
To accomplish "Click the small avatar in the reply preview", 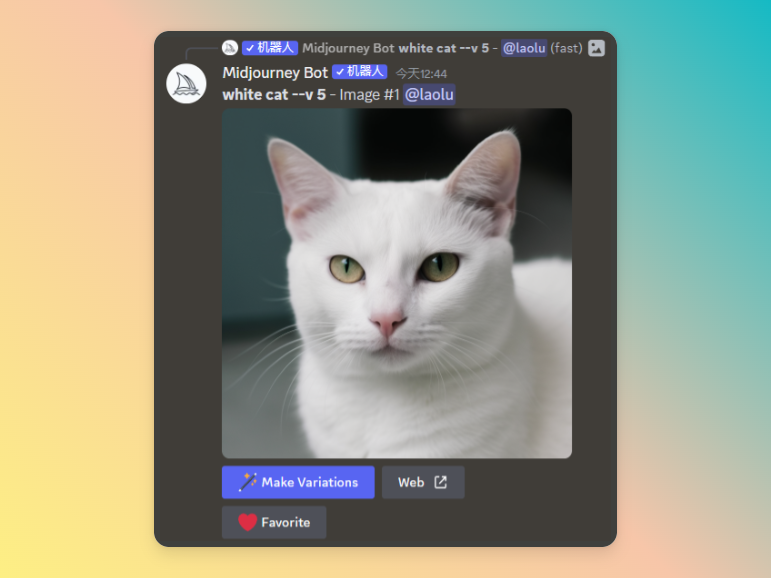I will (x=230, y=48).
